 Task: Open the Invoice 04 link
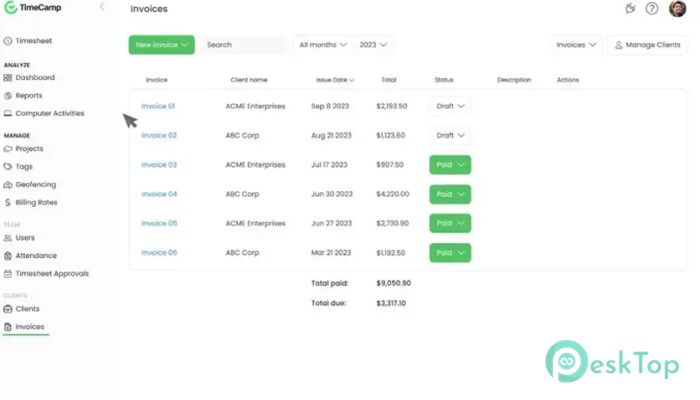(159, 194)
